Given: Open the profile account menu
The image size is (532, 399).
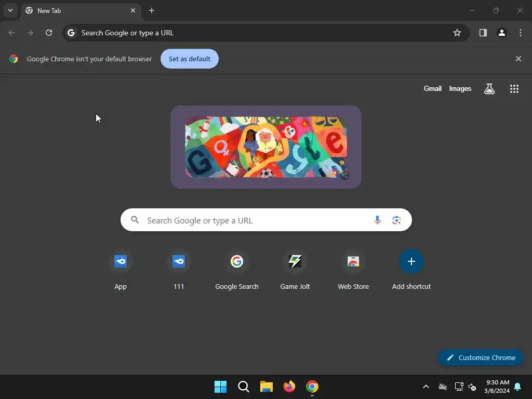Looking at the screenshot, I should pyautogui.click(x=502, y=33).
